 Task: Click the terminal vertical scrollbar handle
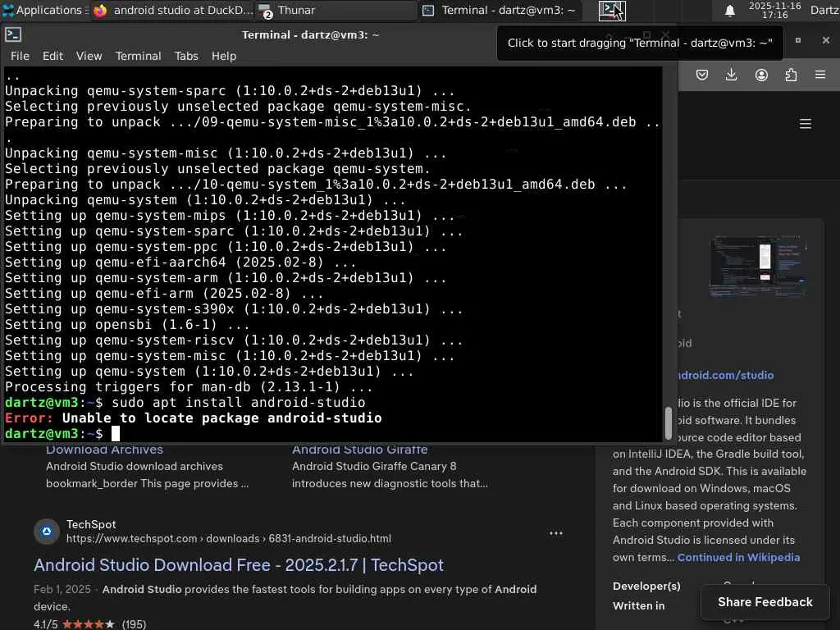click(x=668, y=422)
